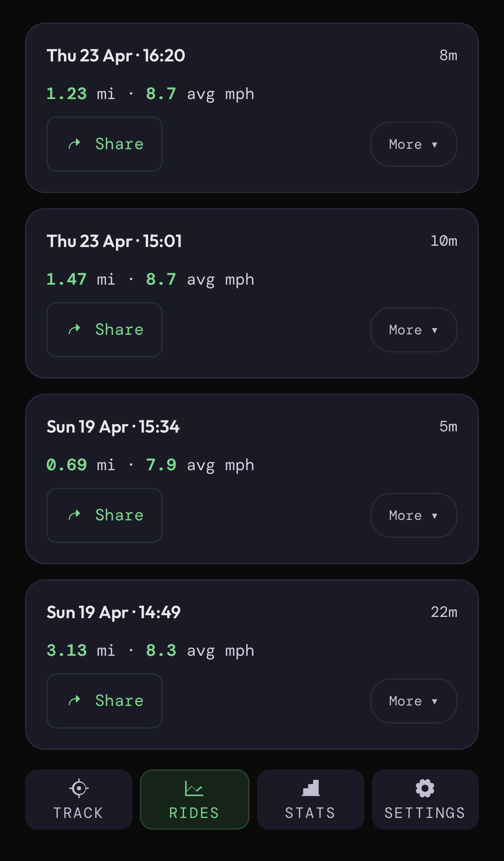Viewport: 504px width, 861px height.
Task: Select the RIDES tab label
Action: click(194, 813)
